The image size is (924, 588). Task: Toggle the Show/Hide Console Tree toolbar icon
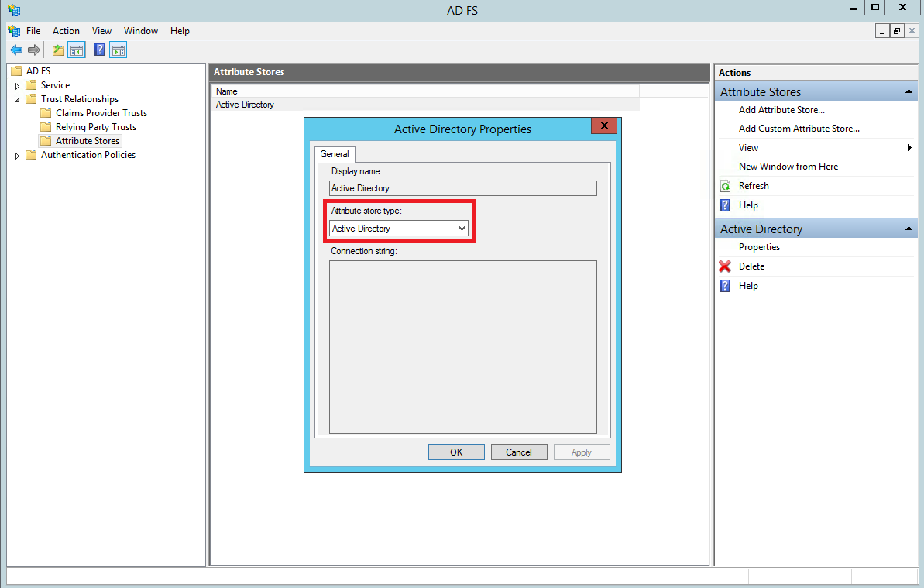point(77,50)
